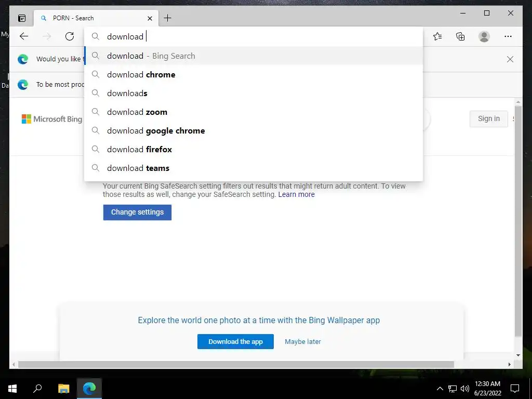Select 'download - Bing Search' suggestion

coord(254,56)
